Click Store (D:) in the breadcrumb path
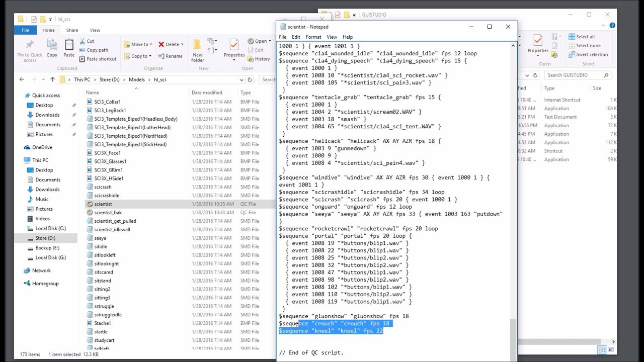Screen dimensions: 644x362 point(109,79)
